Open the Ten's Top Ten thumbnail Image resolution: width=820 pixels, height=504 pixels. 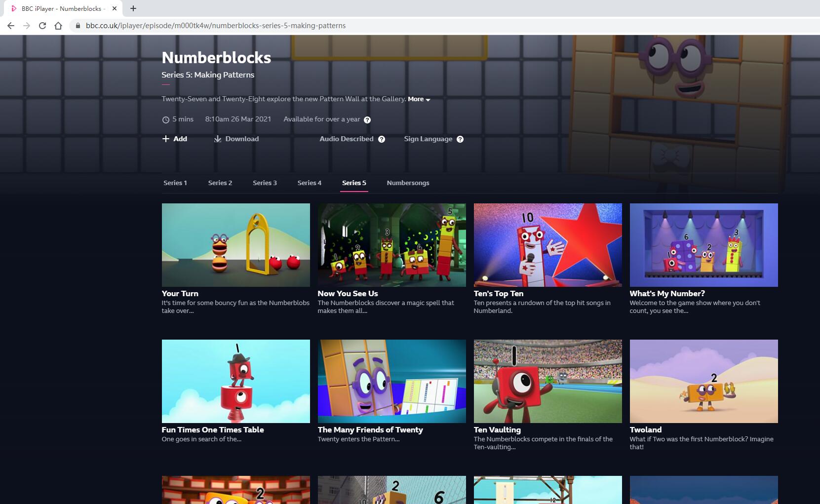548,245
